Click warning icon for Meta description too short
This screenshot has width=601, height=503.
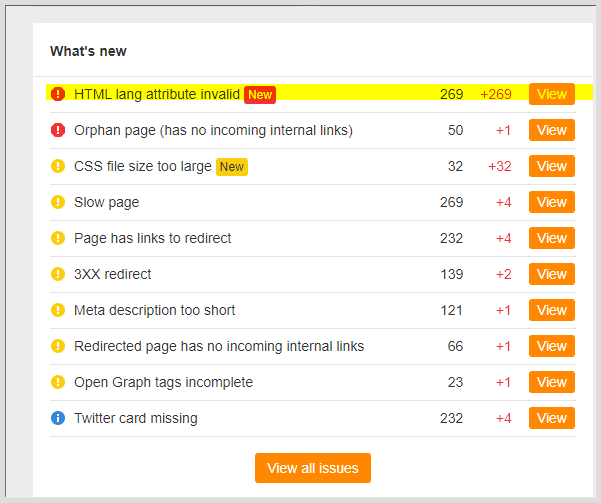click(58, 310)
